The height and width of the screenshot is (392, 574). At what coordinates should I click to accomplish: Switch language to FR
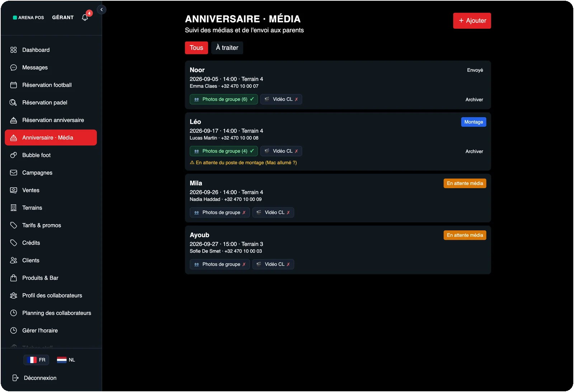click(36, 360)
